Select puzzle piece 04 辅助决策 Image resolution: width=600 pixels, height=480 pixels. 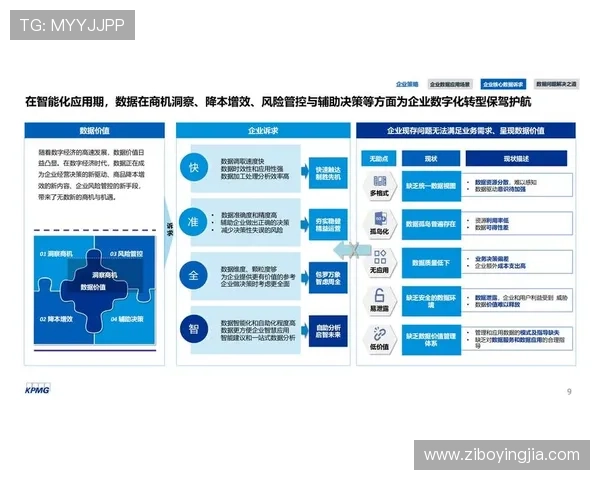(x=128, y=320)
